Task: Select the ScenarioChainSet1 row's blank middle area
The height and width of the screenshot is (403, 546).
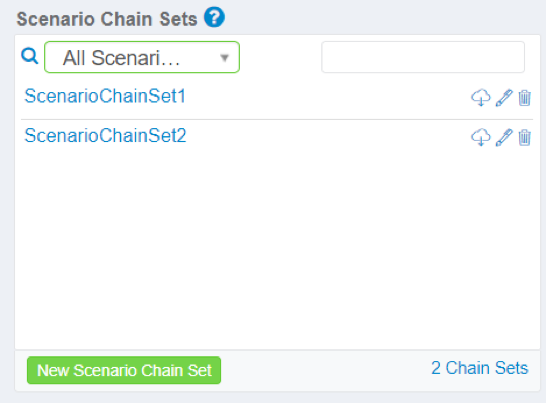Action: click(x=327, y=97)
